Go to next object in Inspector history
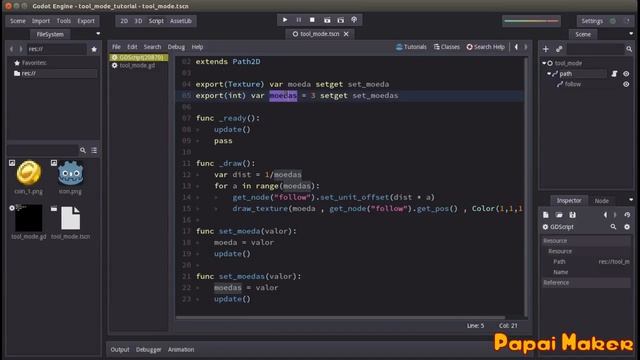 click(x=616, y=215)
